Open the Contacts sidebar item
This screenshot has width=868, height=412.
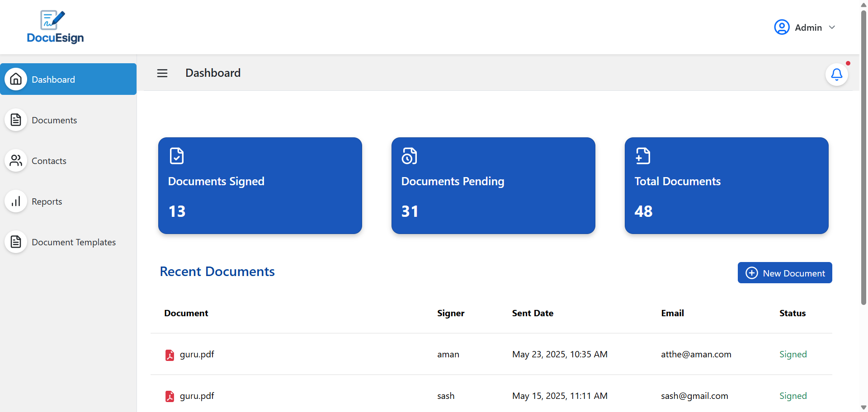tap(49, 161)
